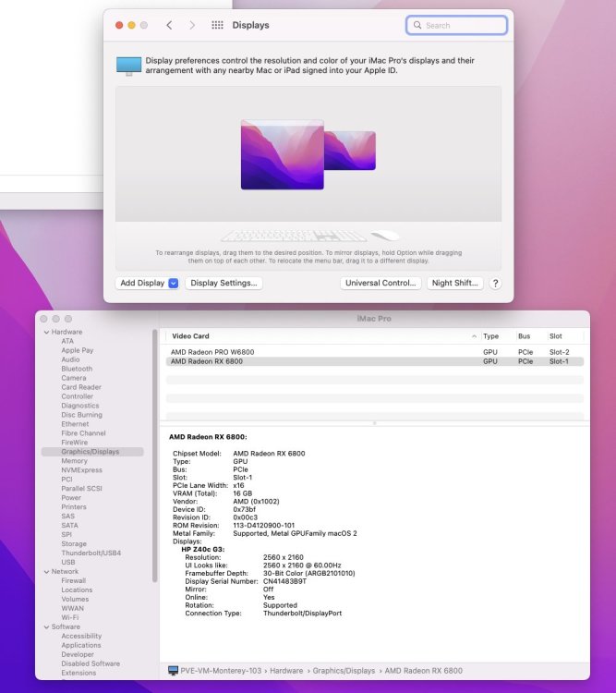
Task: Select AMD Radeon RX 6800 row
Action: click(375, 361)
